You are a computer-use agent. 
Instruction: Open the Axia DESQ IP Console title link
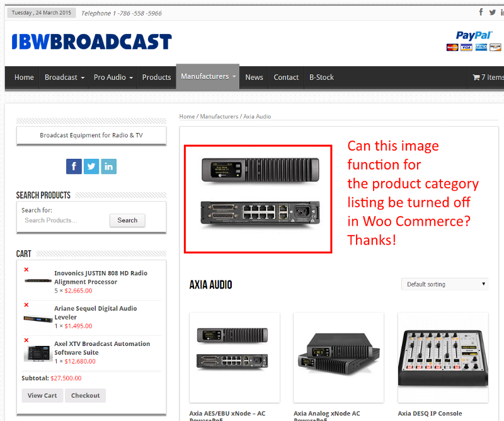point(430,413)
